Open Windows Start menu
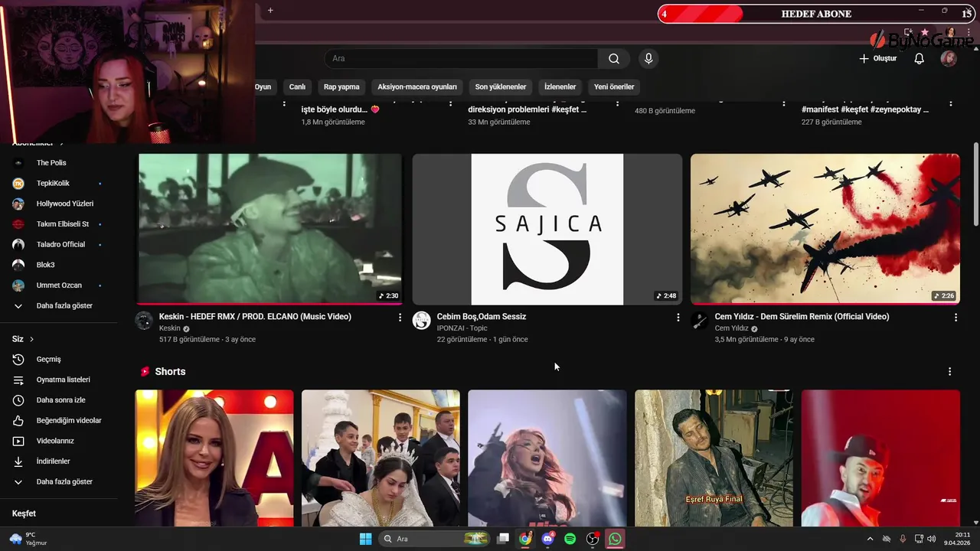980x551 pixels. [365, 539]
